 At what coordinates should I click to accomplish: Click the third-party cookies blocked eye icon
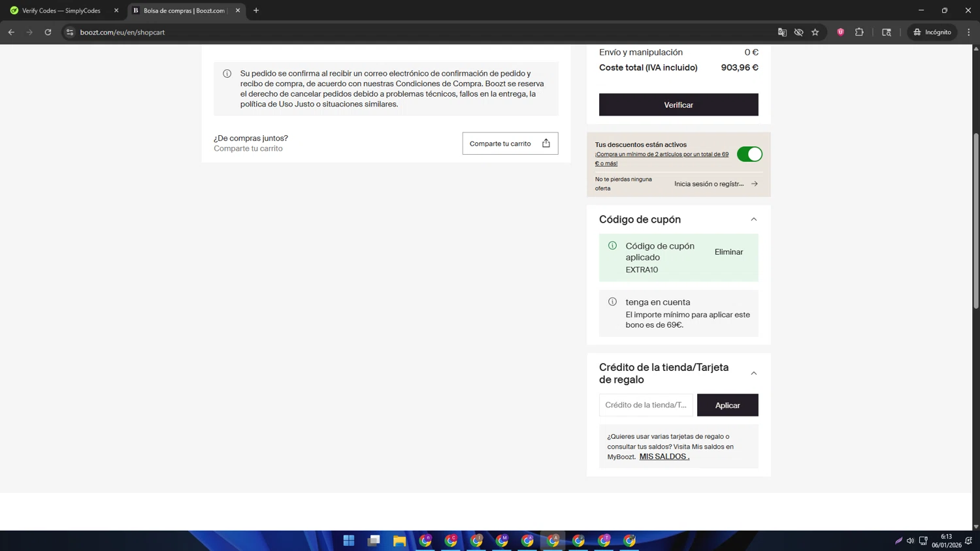(798, 32)
